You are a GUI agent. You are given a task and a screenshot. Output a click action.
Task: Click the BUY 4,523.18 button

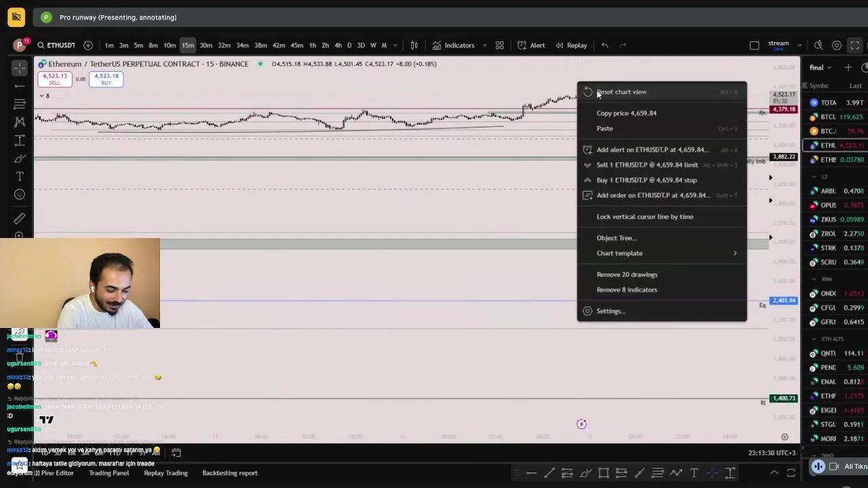(106, 79)
